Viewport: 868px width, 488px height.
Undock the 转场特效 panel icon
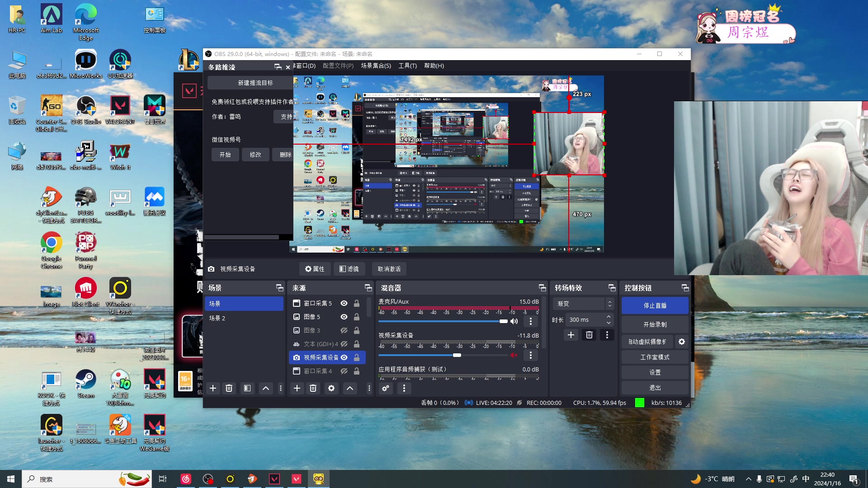click(x=612, y=288)
